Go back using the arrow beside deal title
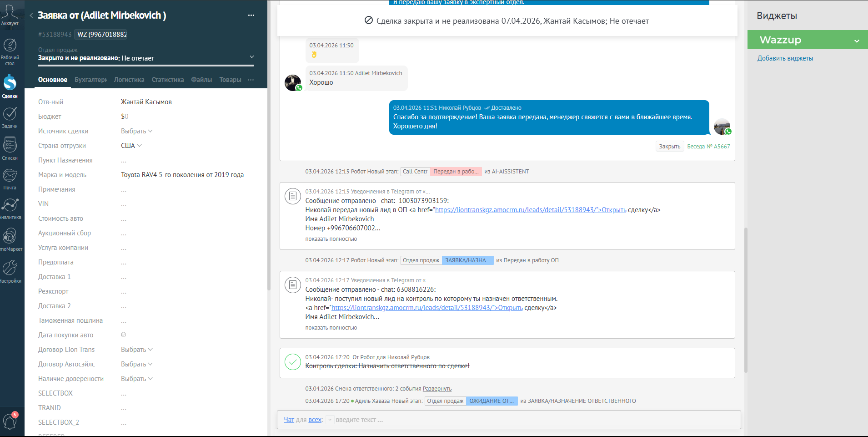868x437 pixels. 31,15
